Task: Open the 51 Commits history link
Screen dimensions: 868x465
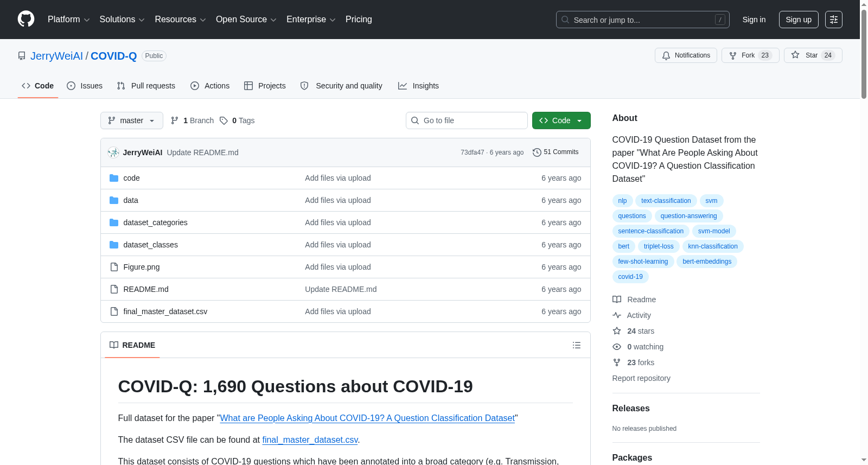Action: [556, 152]
